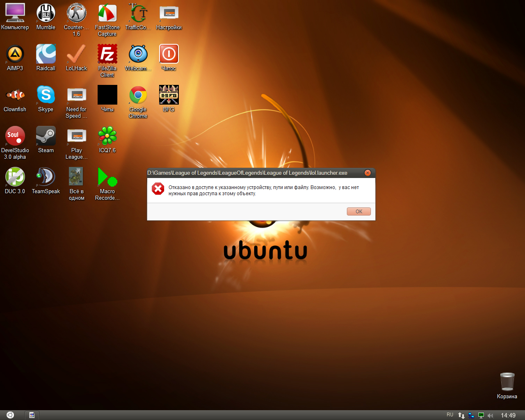Select the BFG desktop icon
Viewport: 525px width, 420px height.
point(169,99)
